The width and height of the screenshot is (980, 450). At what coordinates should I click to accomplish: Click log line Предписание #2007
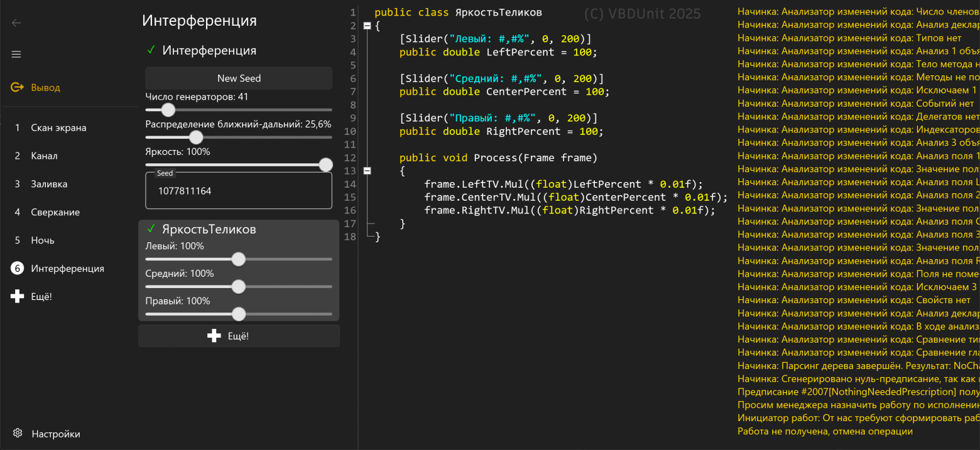(x=858, y=392)
